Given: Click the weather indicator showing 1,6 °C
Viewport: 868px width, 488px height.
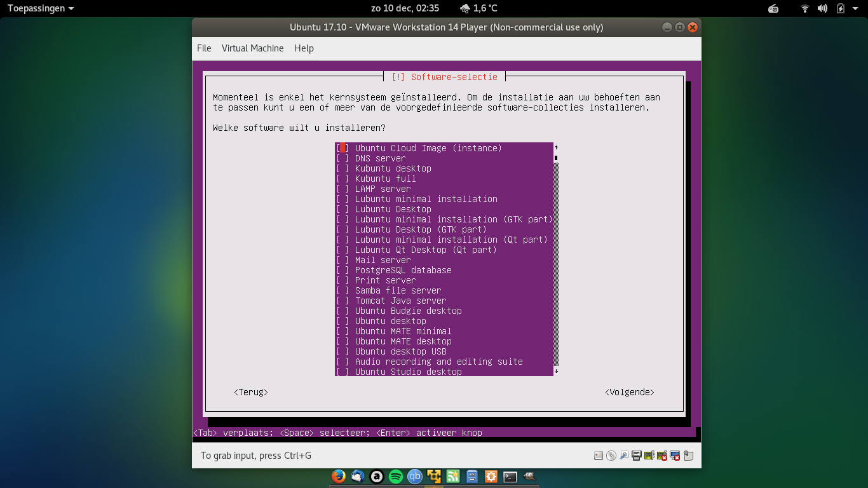Looking at the screenshot, I should (478, 8).
